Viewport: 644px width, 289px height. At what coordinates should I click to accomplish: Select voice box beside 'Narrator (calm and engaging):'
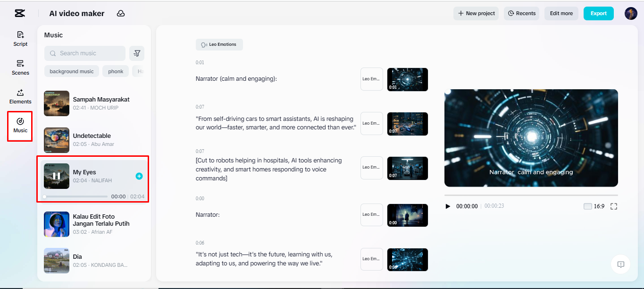[372, 79]
